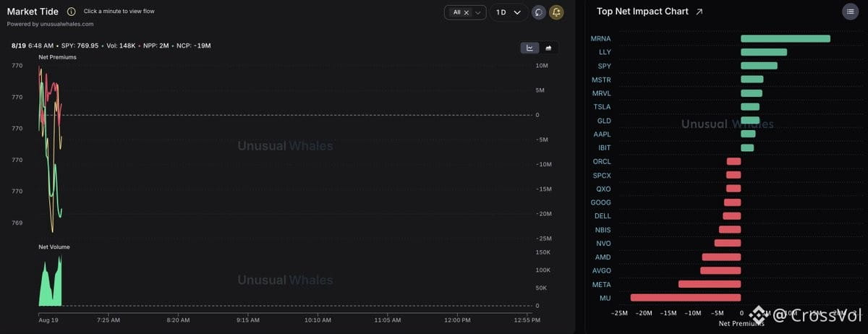Click the NVO ticker label
The width and height of the screenshot is (868, 334).
click(x=603, y=244)
